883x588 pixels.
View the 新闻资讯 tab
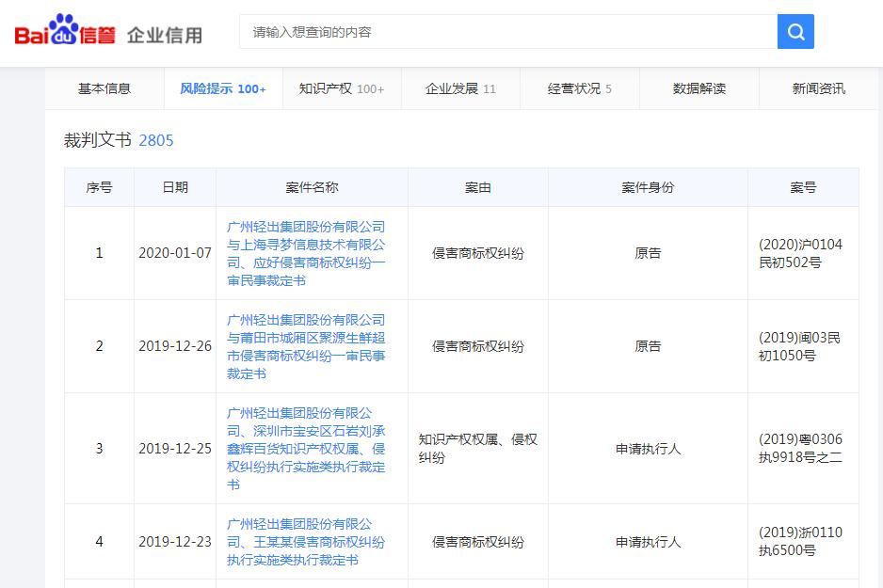pyautogui.click(x=817, y=88)
